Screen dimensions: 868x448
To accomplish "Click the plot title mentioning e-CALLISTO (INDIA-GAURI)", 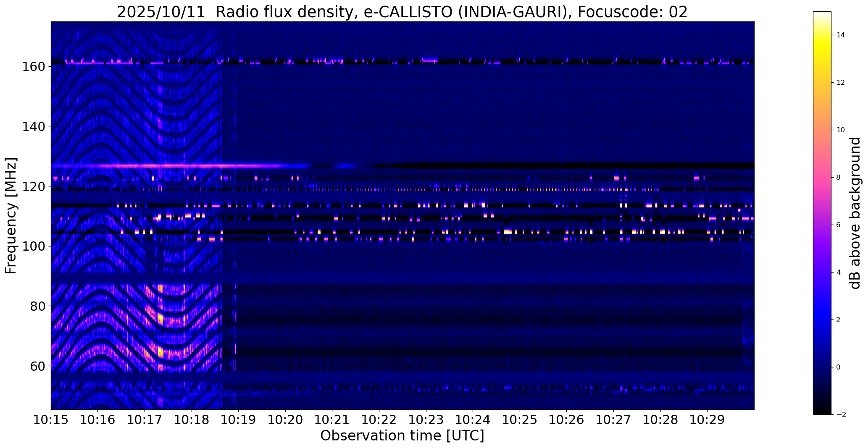I will [402, 12].
